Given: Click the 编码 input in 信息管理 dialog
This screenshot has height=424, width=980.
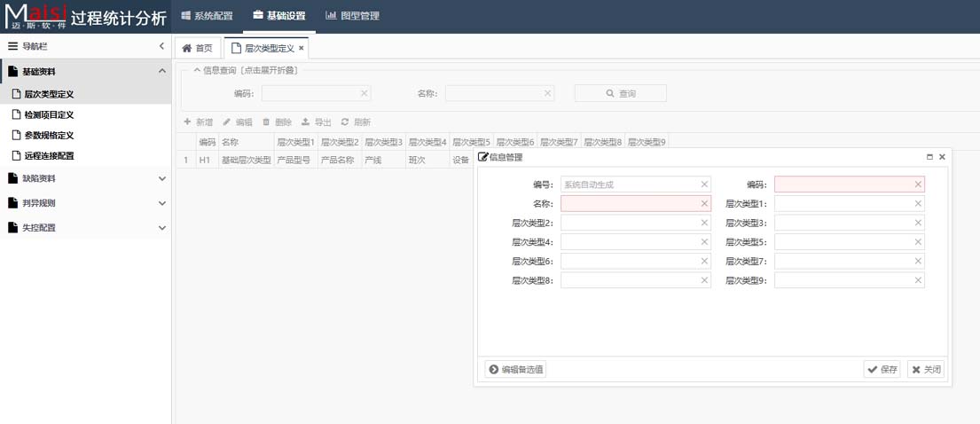Looking at the screenshot, I should [843, 185].
